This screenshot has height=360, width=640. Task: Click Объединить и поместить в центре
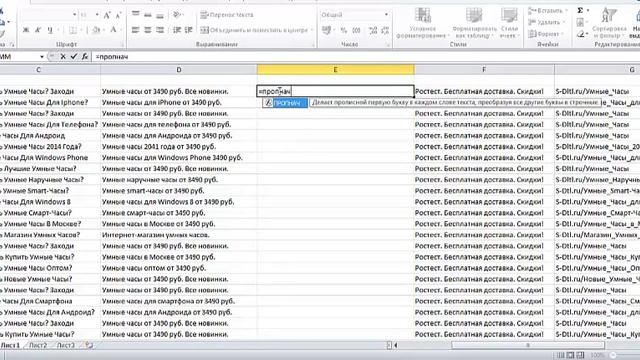(253, 30)
